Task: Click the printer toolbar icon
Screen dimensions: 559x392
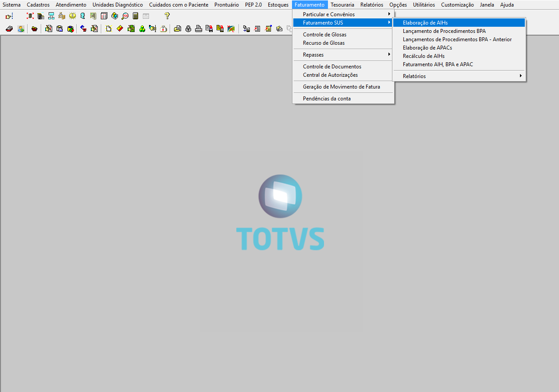Action: (199, 29)
